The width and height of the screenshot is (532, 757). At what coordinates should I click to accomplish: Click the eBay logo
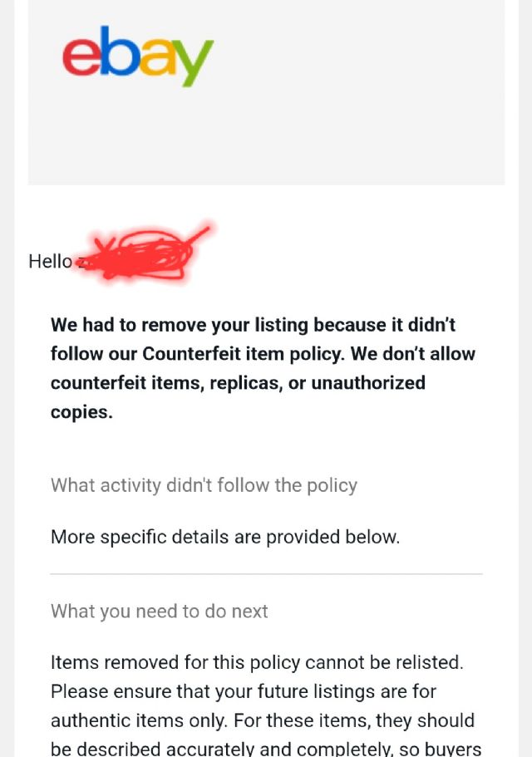coord(138,56)
